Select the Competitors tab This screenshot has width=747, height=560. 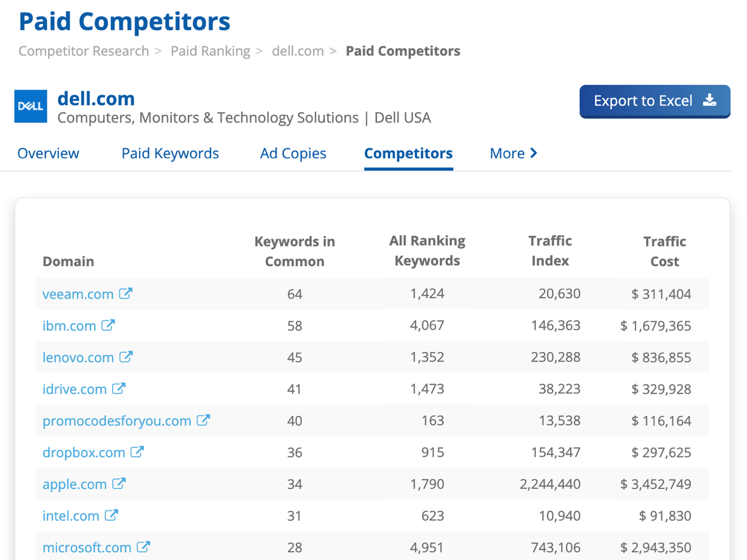(409, 153)
